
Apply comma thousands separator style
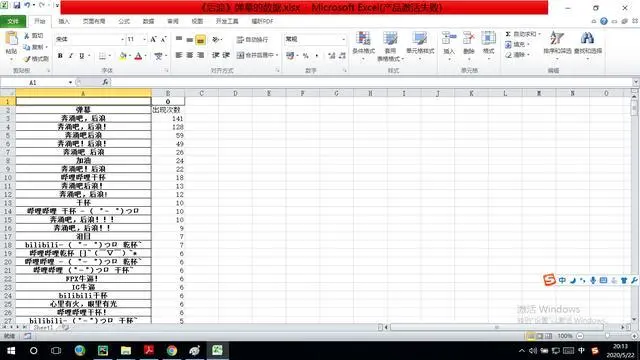click(317, 56)
